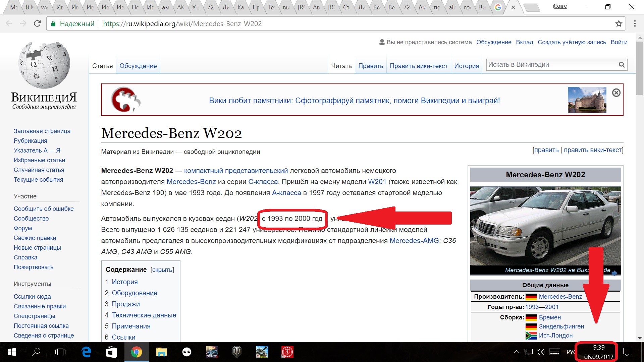This screenshot has height=362, width=644.
Task: Click the Mercedes-AMG link in text
Action: pos(414,241)
